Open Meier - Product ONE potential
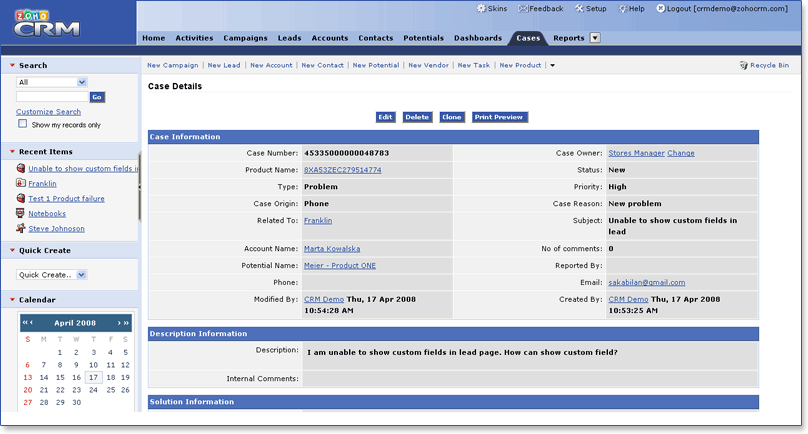This screenshot has width=808, height=434. click(x=340, y=265)
